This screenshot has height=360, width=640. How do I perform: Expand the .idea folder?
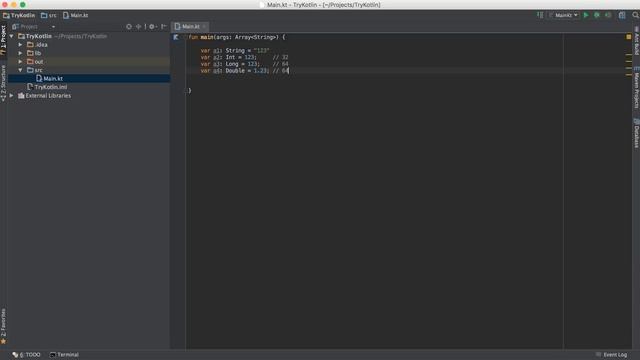(20, 45)
